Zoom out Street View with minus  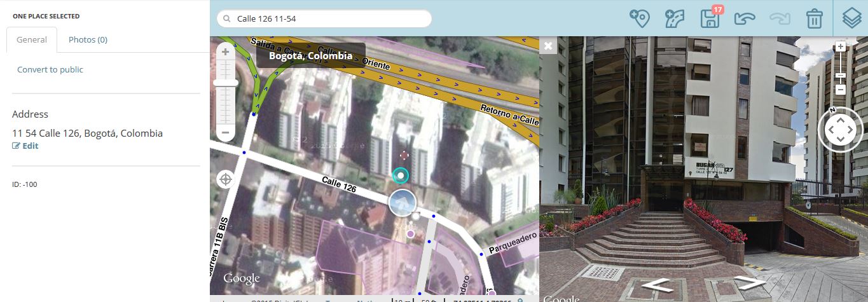click(x=841, y=89)
